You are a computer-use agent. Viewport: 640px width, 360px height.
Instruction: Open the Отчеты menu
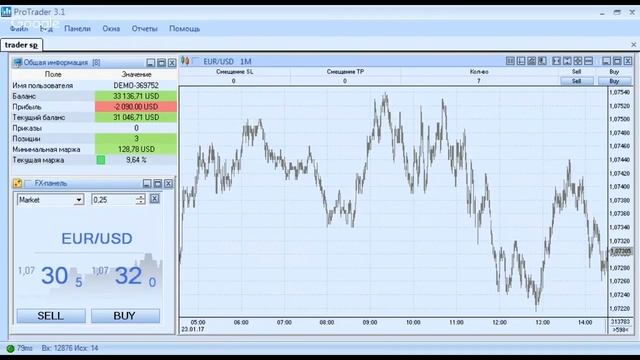click(x=144, y=29)
